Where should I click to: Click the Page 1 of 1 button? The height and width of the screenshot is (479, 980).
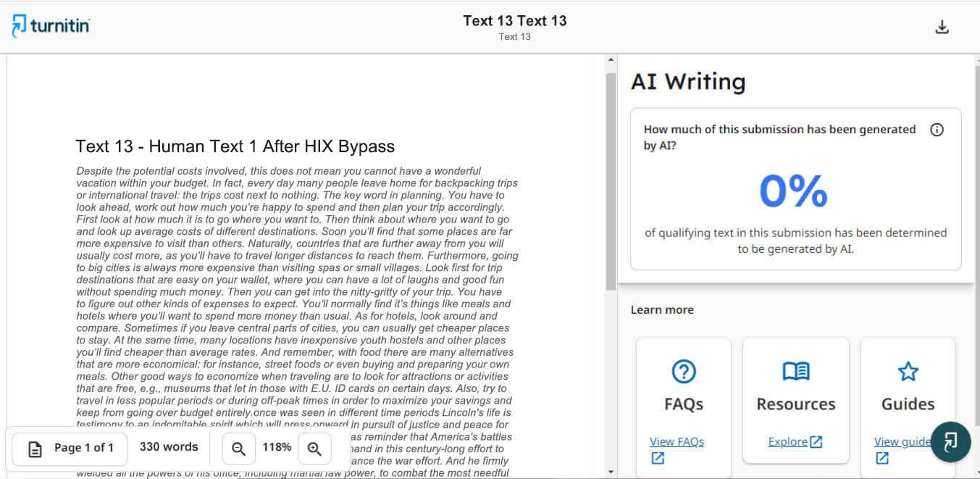click(x=70, y=448)
